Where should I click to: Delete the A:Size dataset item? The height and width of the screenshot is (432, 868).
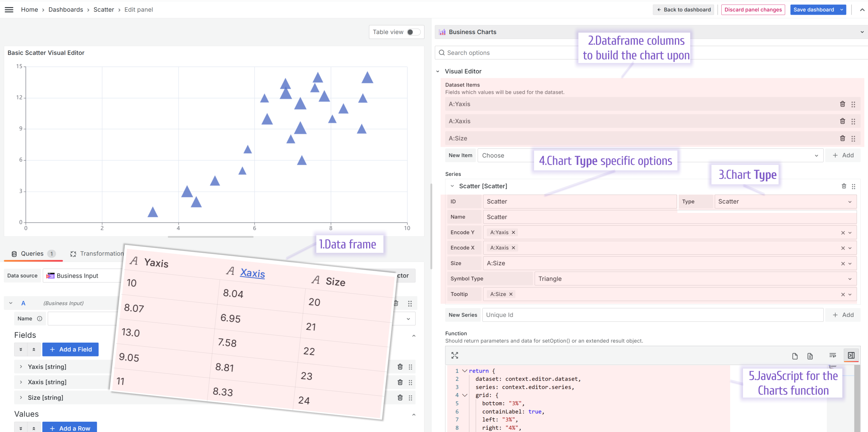pos(842,138)
